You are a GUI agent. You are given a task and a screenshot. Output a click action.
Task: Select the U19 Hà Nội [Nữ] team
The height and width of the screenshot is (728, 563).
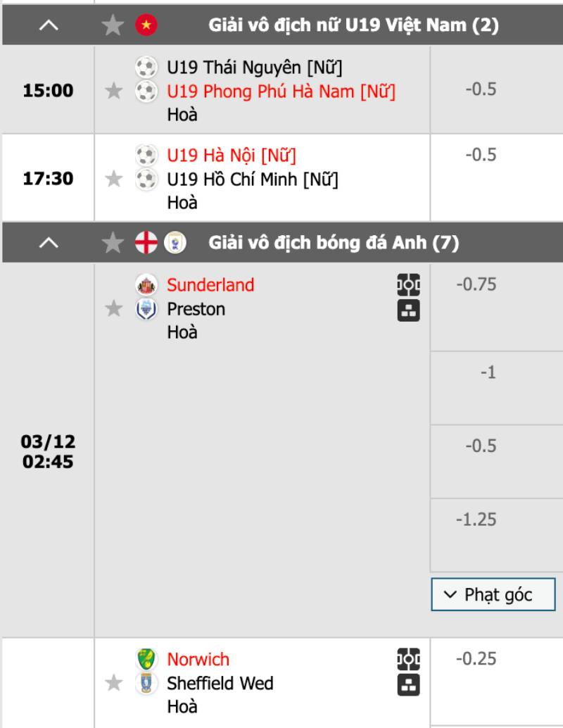coord(232,155)
